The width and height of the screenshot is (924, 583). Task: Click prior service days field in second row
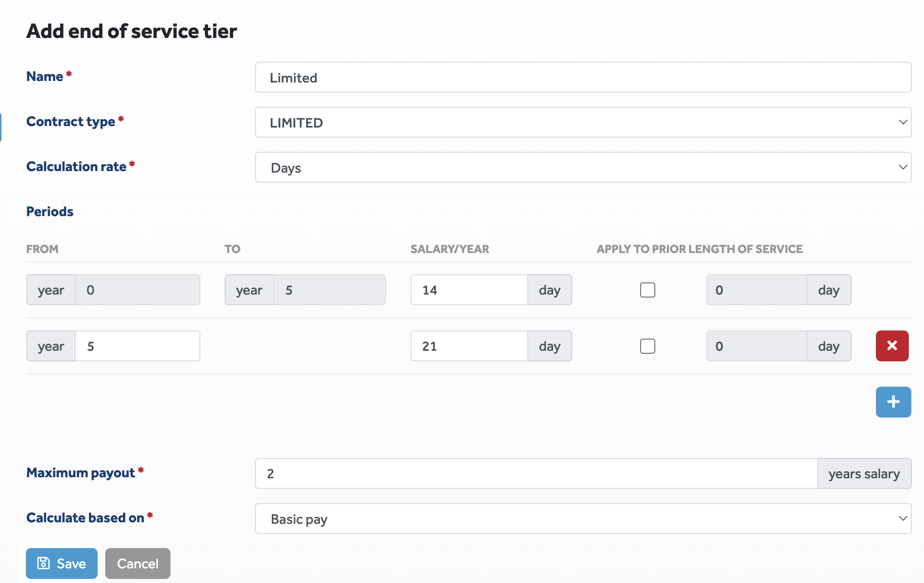pos(757,346)
